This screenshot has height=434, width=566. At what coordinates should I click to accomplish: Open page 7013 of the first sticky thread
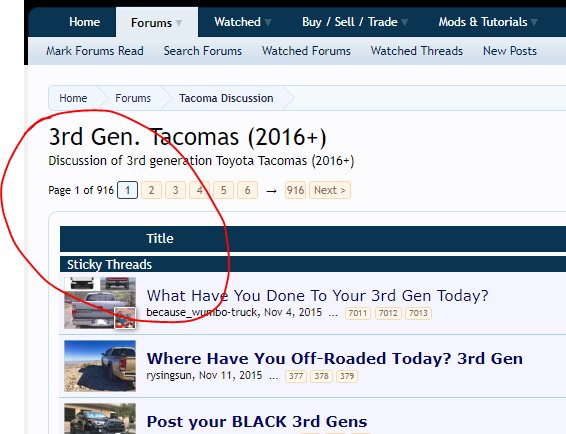[x=418, y=313]
